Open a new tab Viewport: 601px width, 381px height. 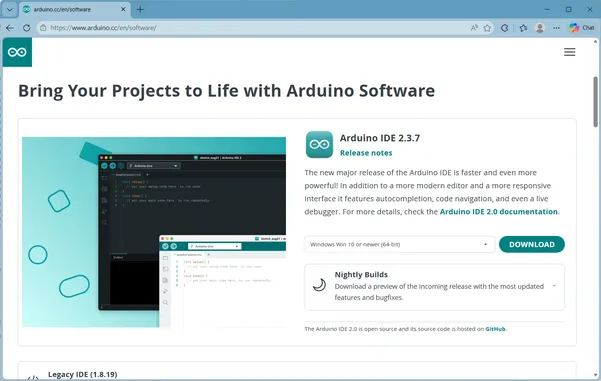[140, 9]
